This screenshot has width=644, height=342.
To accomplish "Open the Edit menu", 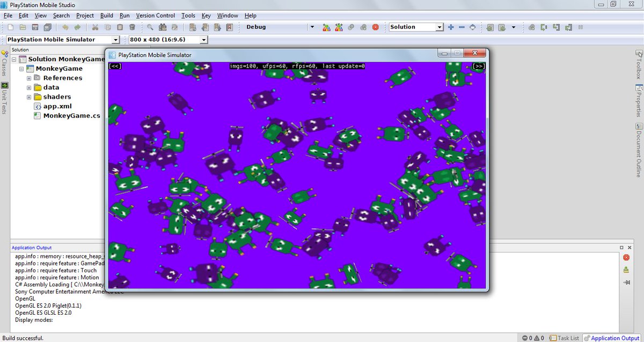I will pos(24,16).
